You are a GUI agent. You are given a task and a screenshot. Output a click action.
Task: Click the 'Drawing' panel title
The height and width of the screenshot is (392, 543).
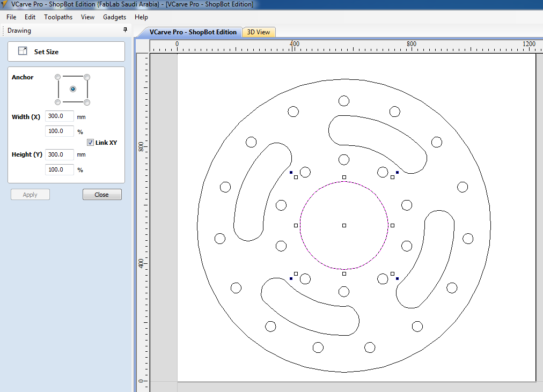(x=19, y=31)
